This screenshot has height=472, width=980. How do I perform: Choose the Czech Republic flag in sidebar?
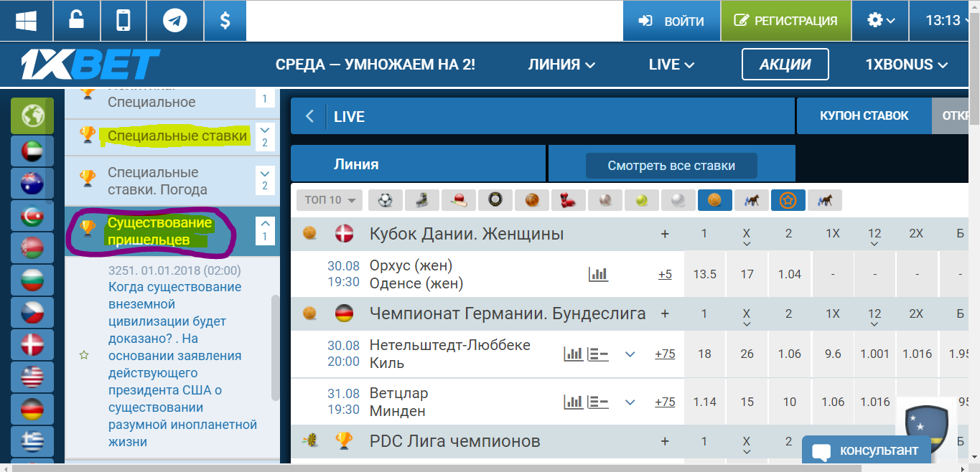[32, 313]
